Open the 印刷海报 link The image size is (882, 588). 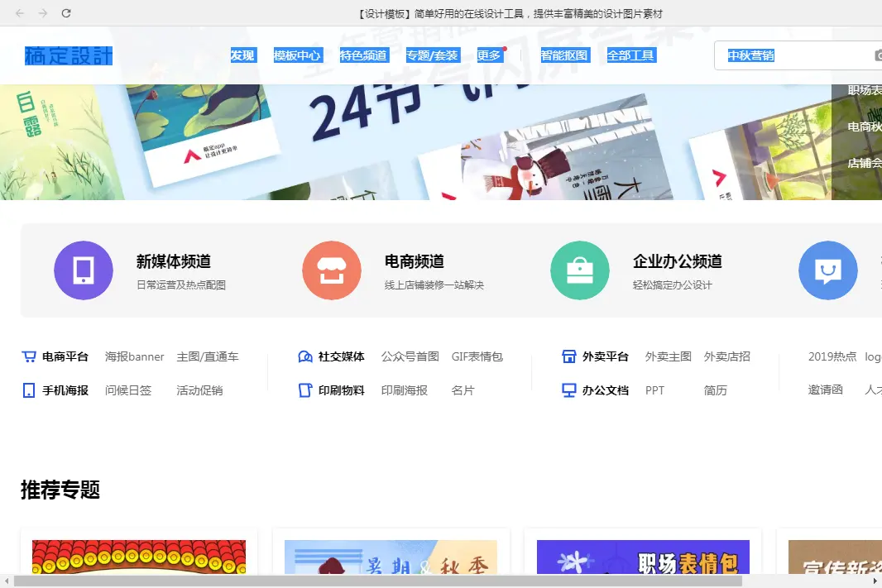click(x=405, y=390)
